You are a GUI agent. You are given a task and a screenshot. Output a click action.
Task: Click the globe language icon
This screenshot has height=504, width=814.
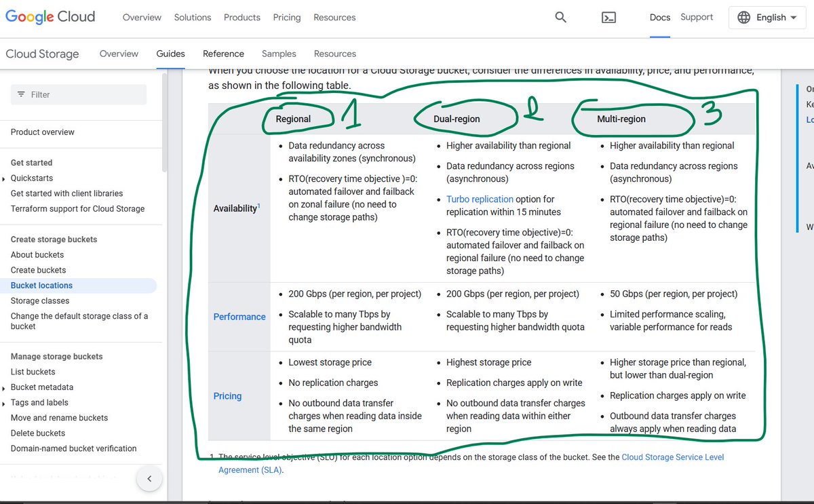743,18
